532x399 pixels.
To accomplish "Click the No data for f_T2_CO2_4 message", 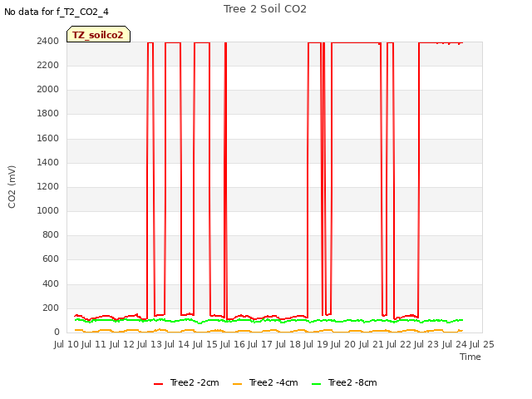I will [x=57, y=12].
